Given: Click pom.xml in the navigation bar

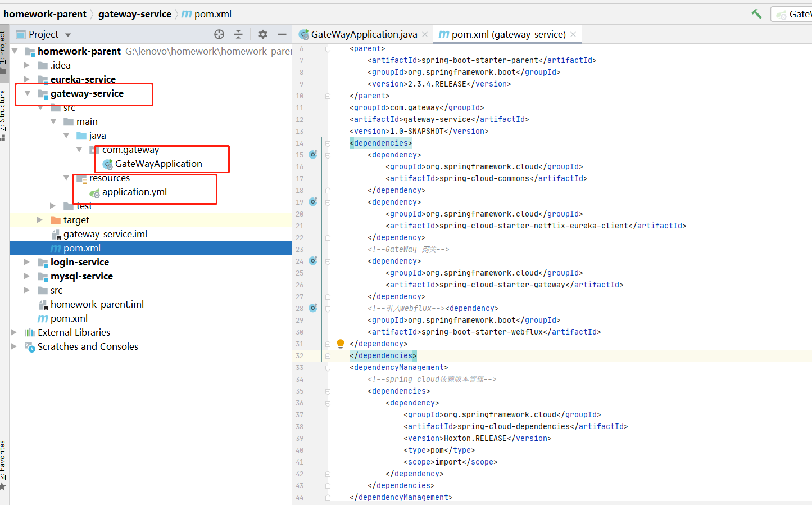Looking at the screenshot, I should pyautogui.click(x=207, y=14).
